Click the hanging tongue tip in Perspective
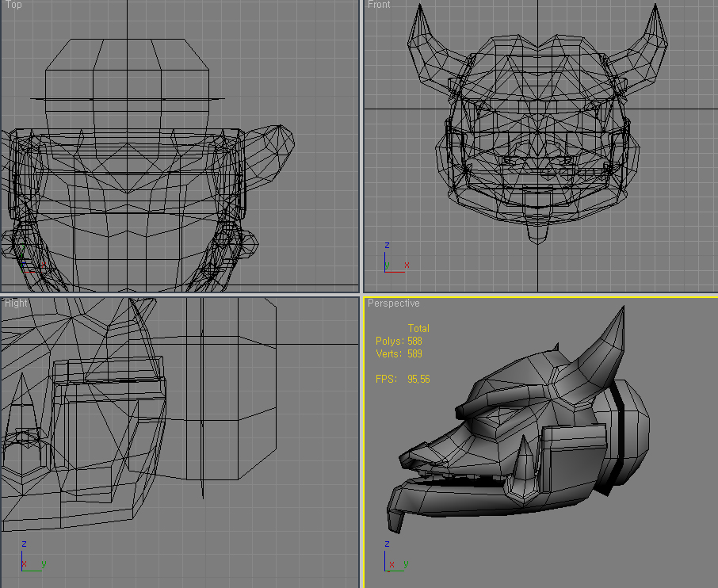Viewport: 718px width, 588px height. (393, 520)
